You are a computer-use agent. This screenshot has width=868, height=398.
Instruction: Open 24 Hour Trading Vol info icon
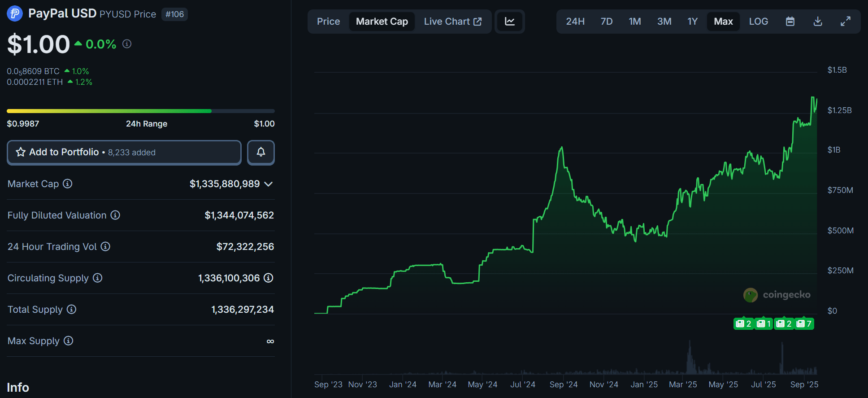pos(105,246)
